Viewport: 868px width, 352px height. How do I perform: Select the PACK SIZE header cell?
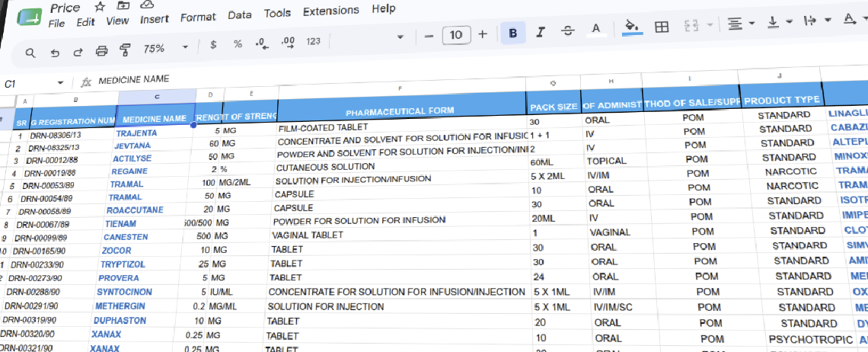point(554,107)
